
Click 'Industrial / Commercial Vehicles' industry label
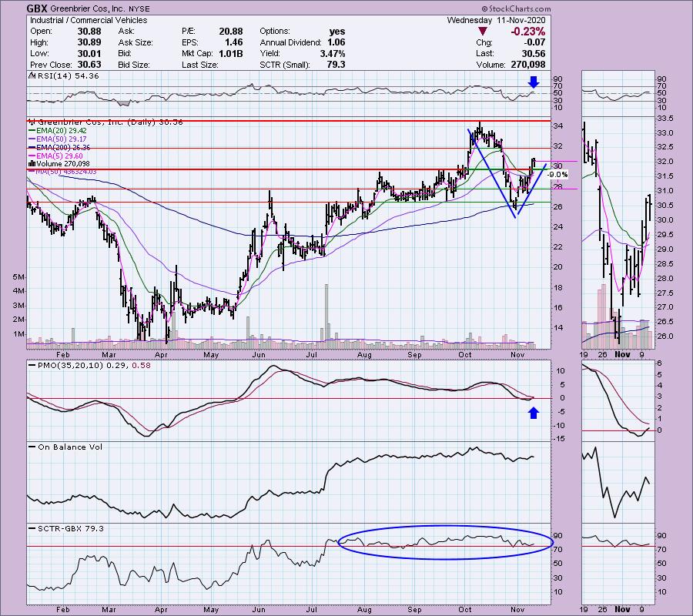tap(89, 20)
